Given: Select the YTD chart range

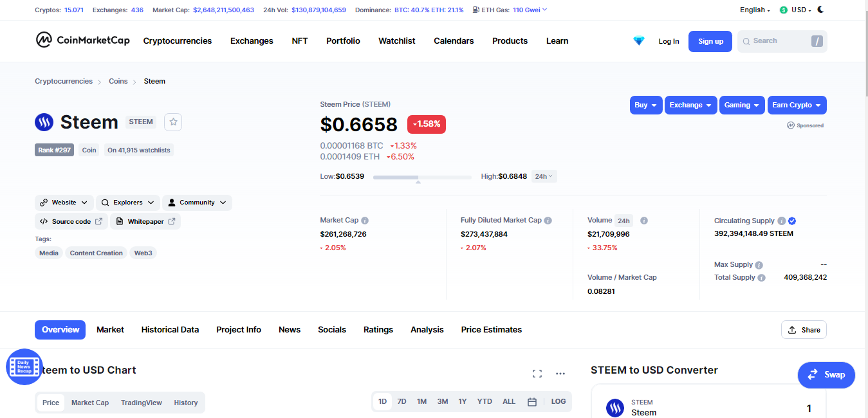Looking at the screenshot, I should (485, 401).
